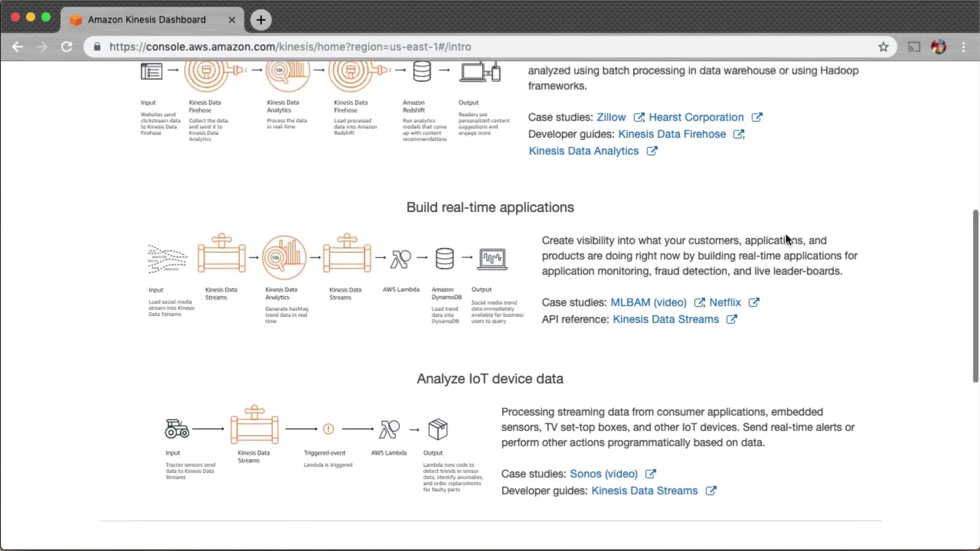
Task: Click the Triggered event alert icon
Action: [x=329, y=429]
